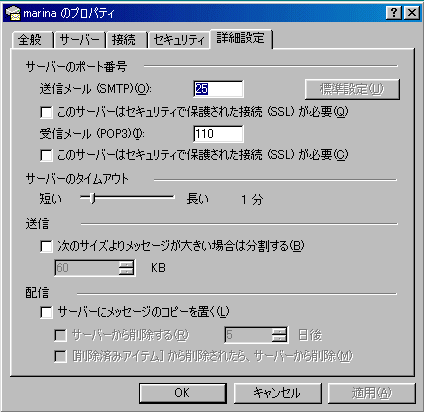The height and width of the screenshot is (412, 424).
Task: Switch to the 全般 tab
Action: [x=32, y=40]
